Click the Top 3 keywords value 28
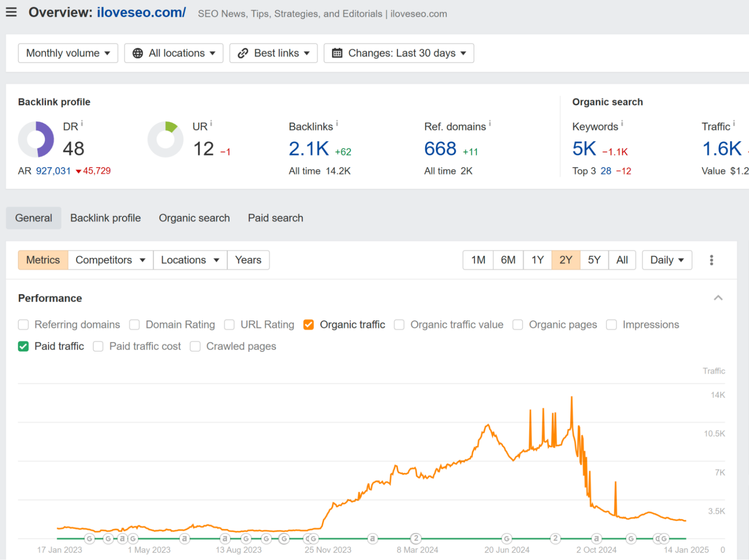Viewport: 749px width, 560px height. coord(606,171)
